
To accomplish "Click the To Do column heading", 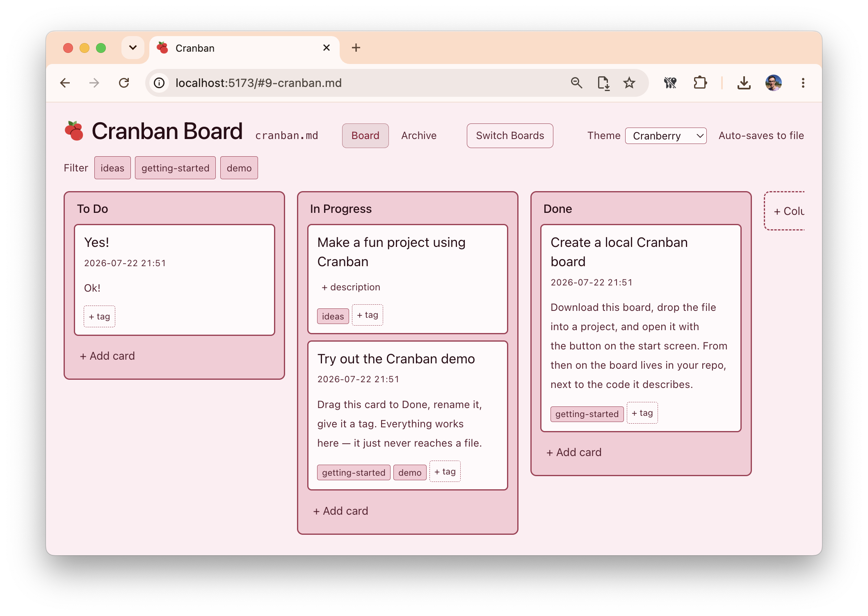I will (93, 209).
